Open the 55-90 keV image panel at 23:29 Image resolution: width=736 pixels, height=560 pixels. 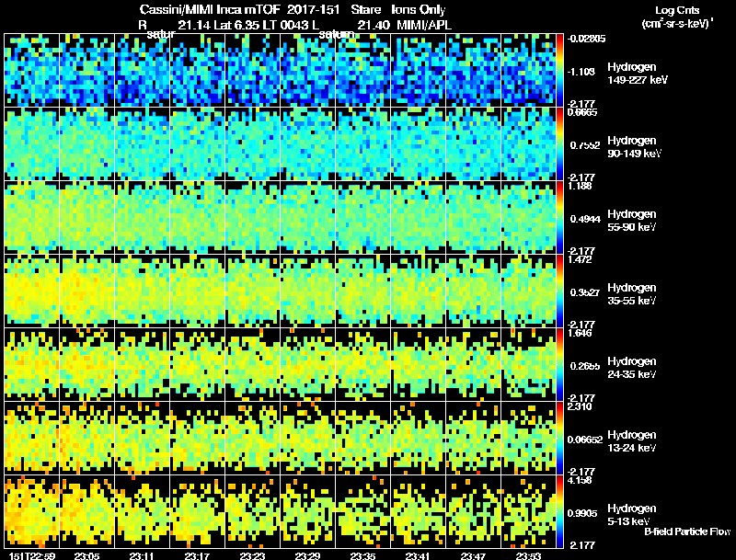[308, 218]
